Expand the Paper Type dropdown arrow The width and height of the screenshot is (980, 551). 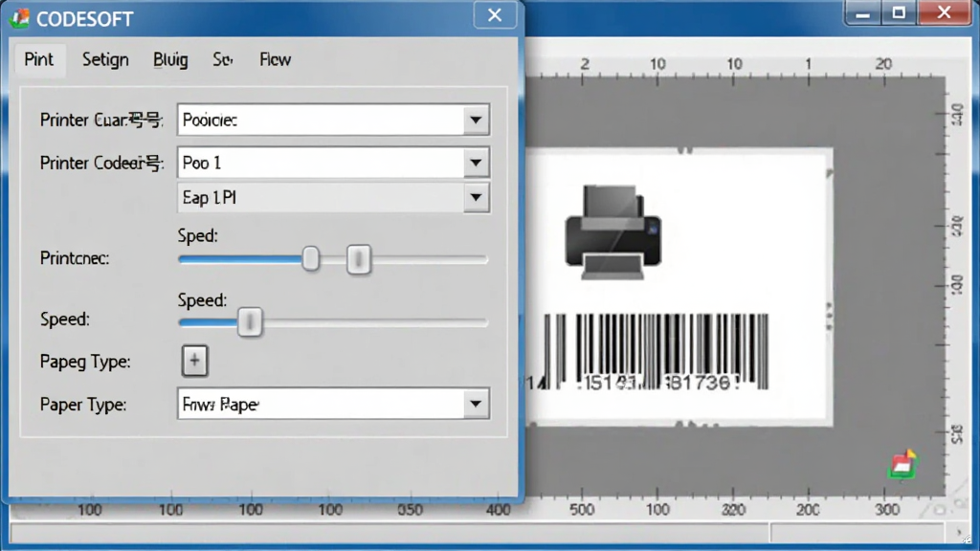coord(476,405)
